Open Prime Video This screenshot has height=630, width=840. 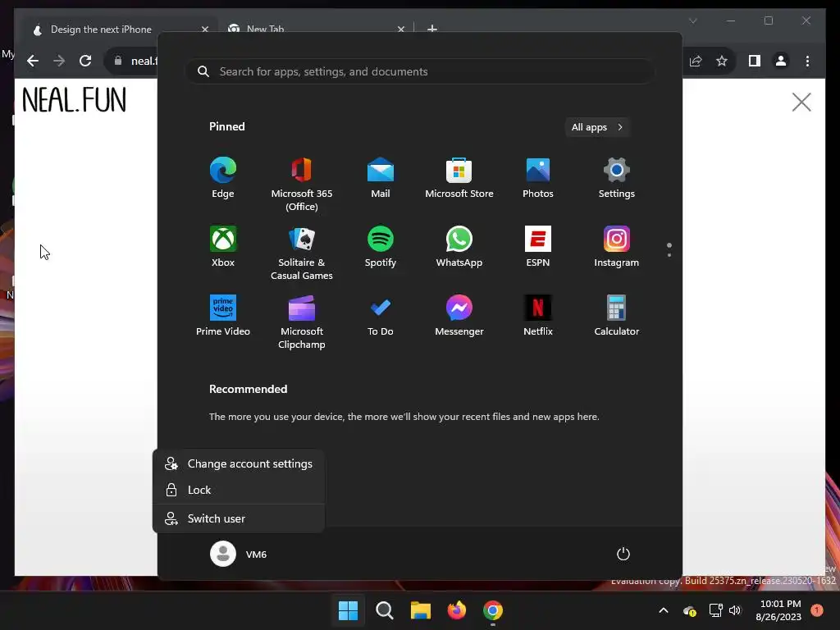click(x=223, y=316)
